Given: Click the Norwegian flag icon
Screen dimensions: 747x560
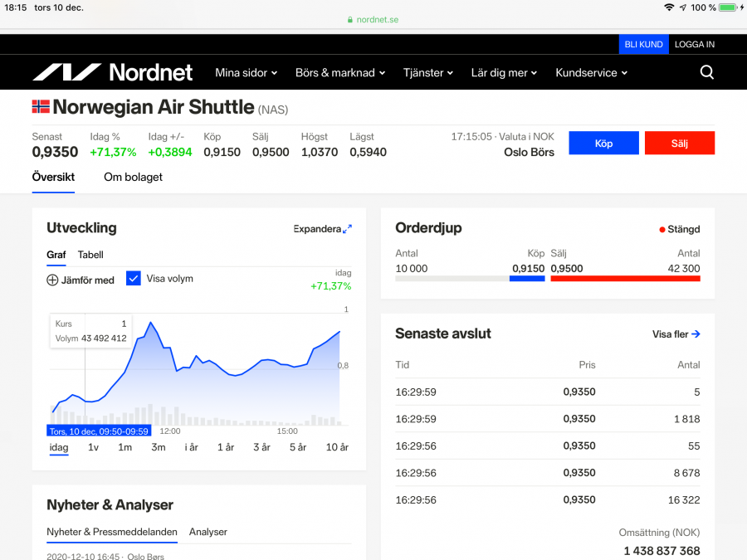Looking at the screenshot, I should point(41,107).
